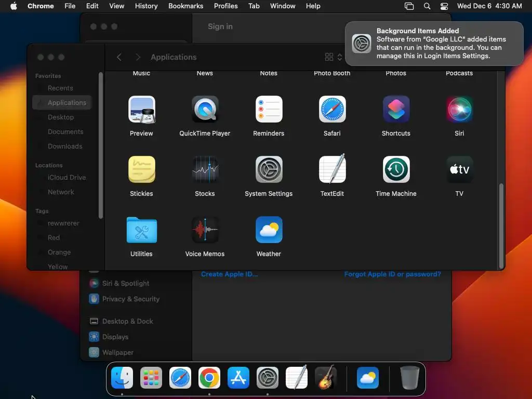Image resolution: width=532 pixels, height=399 pixels.
Task: Open the History menu
Action: [x=146, y=6]
